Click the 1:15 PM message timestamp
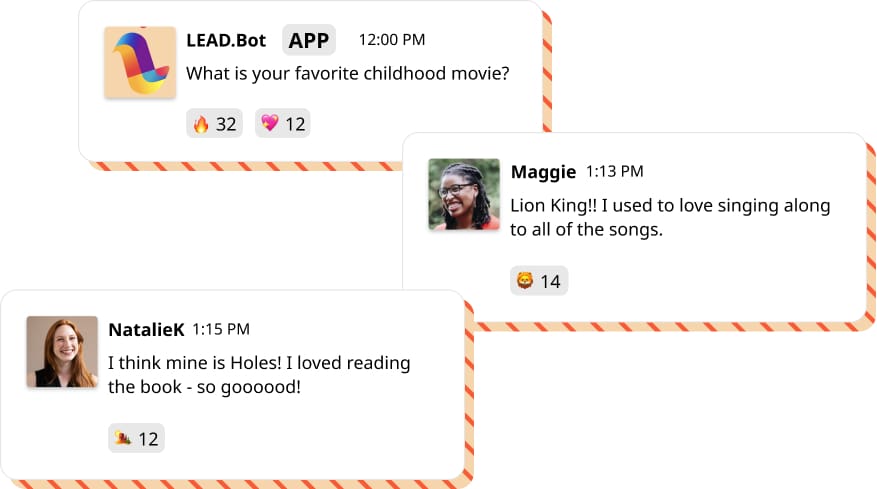877x489 pixels. coord(221,329)
